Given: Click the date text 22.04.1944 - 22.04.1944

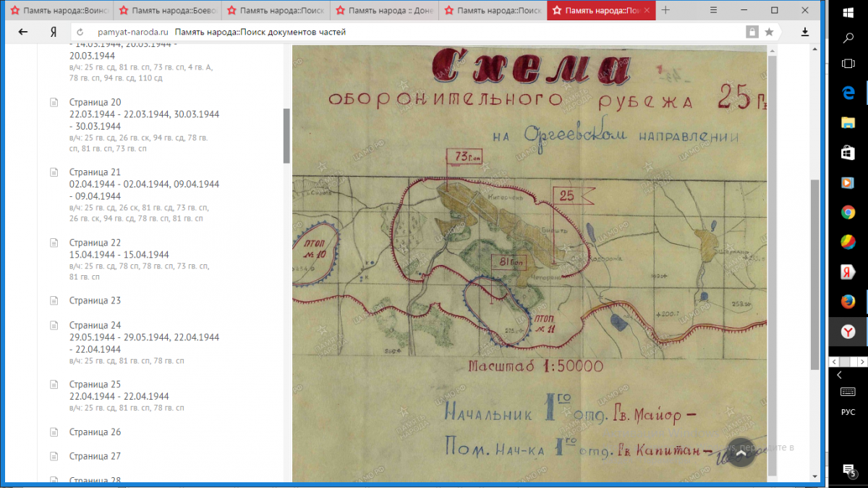Looking at the screenshot, I should [x=119, y=397].
